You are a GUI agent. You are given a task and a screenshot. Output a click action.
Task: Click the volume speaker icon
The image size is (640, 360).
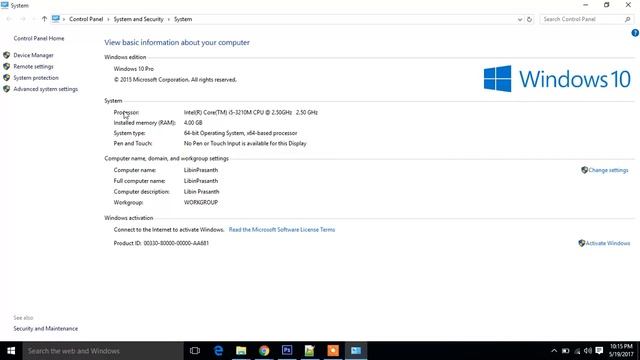click(x=588, y=351)
